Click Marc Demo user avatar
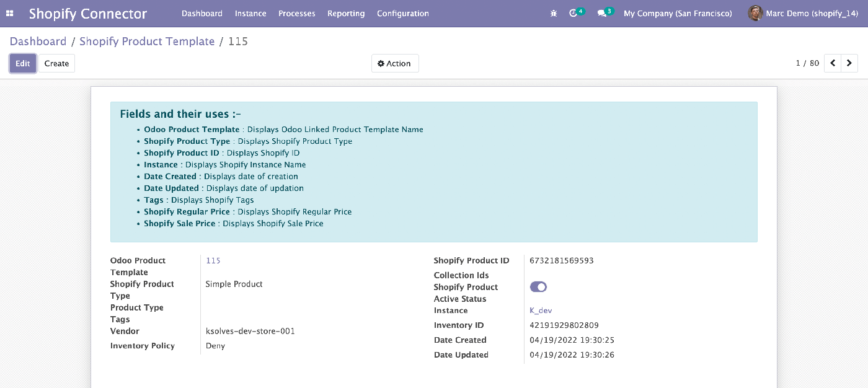 pyautogui.click(x=755, y=13)
